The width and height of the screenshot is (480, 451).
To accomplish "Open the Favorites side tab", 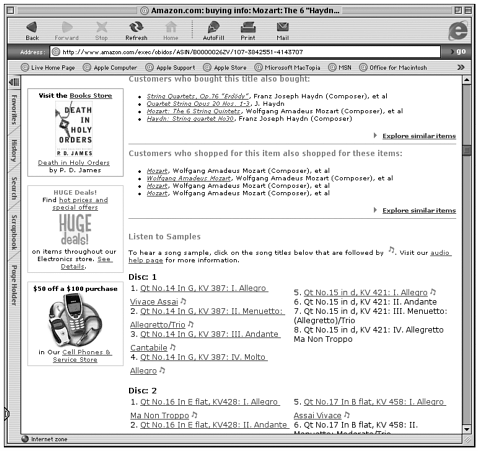I will [14, 109].
